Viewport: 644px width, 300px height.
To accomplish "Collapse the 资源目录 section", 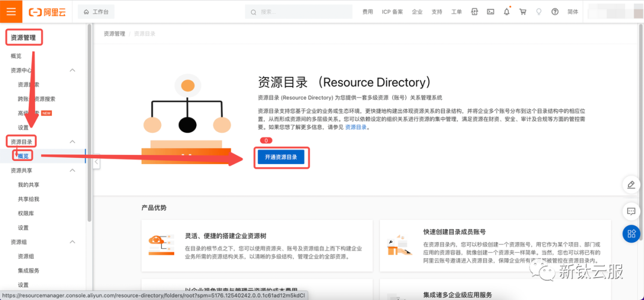I will [72, 142].
